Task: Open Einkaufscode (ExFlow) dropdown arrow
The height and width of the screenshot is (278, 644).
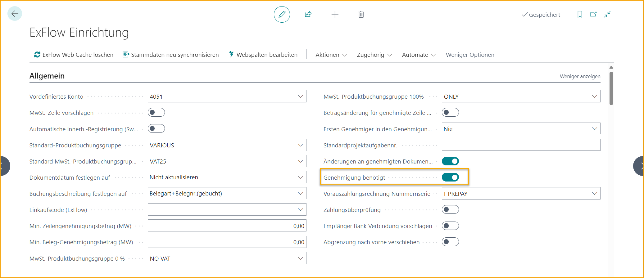Action: pos(300,210)
